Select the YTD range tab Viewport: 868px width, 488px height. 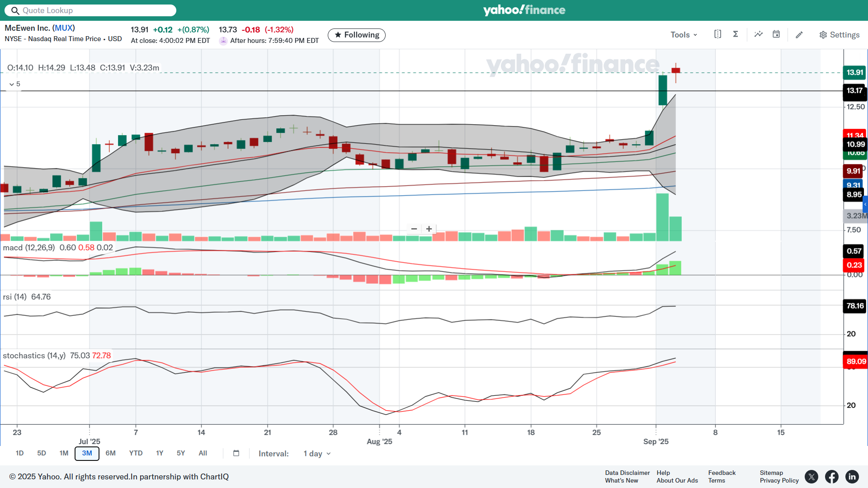pyautogui.click(x=136, y=453)
